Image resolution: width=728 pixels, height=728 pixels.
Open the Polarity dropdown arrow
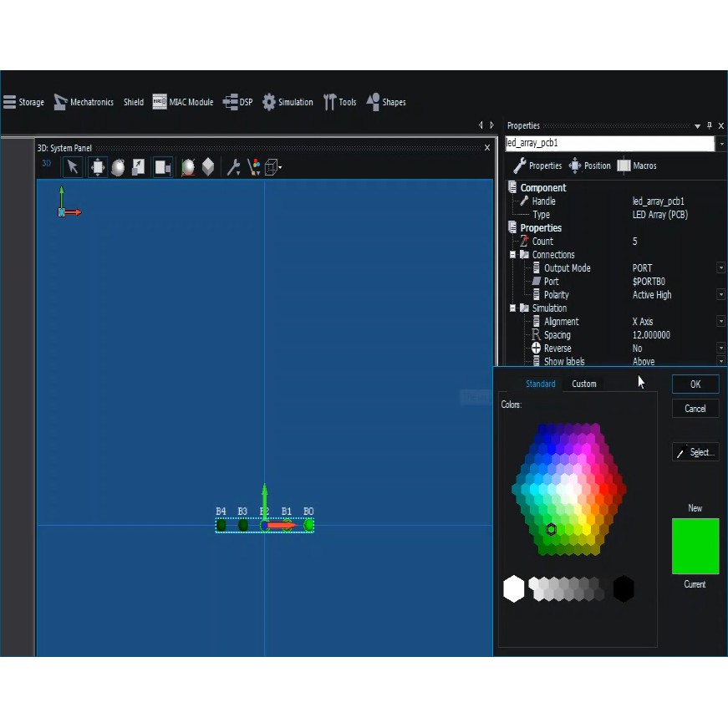(x=720, y=295)
